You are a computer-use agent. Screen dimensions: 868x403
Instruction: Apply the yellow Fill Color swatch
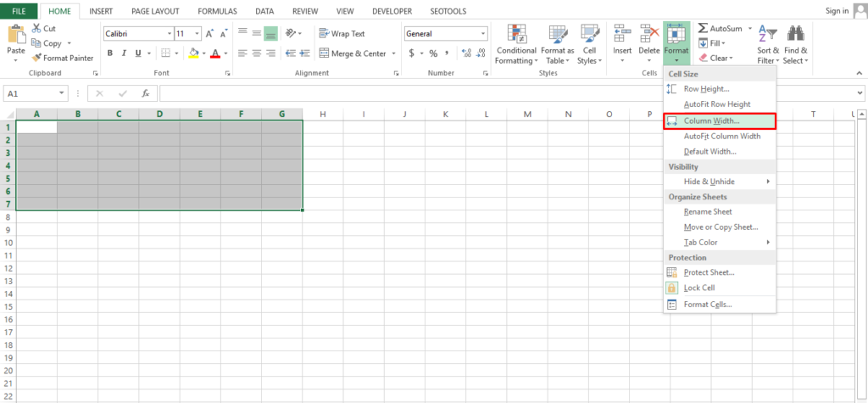point(194,53)
